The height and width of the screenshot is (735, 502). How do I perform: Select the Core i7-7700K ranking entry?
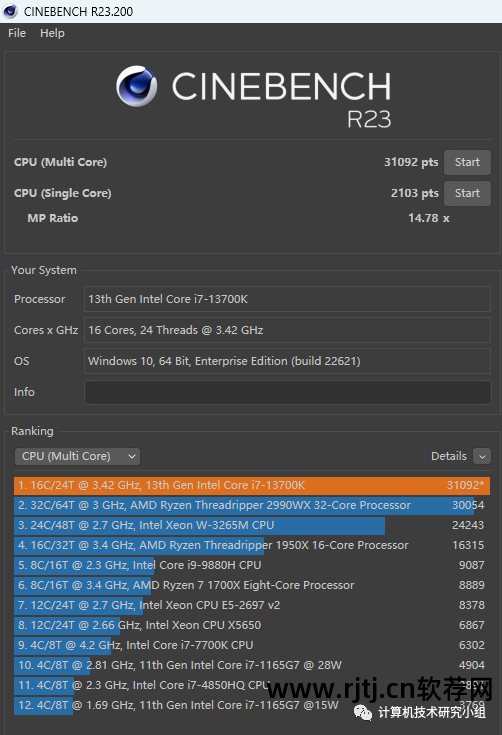252,645
